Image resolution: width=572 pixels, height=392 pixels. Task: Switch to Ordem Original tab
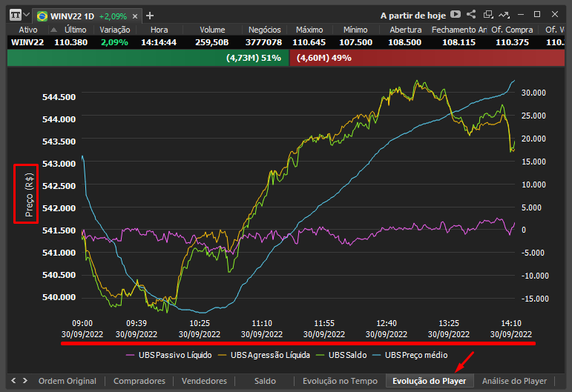[67, 381]
